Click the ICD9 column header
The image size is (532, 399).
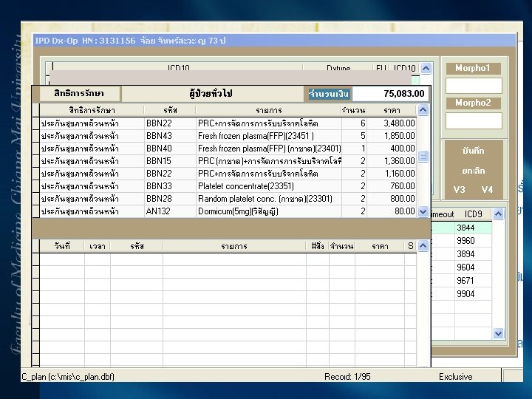point(474,214)
